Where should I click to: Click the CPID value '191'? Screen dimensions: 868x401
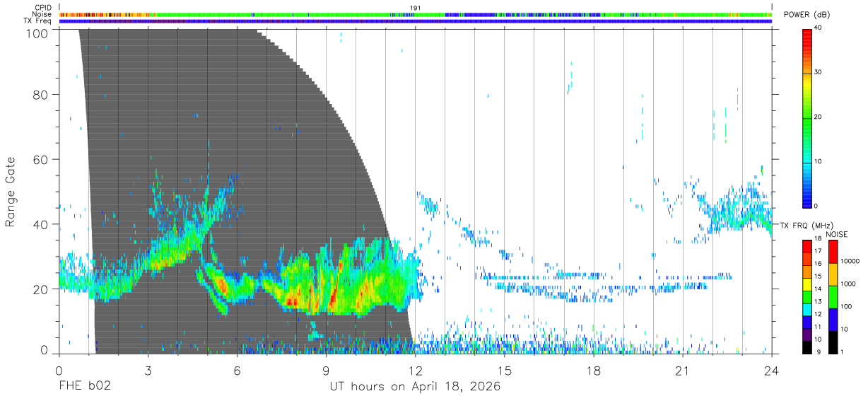(x=415, y=8)
